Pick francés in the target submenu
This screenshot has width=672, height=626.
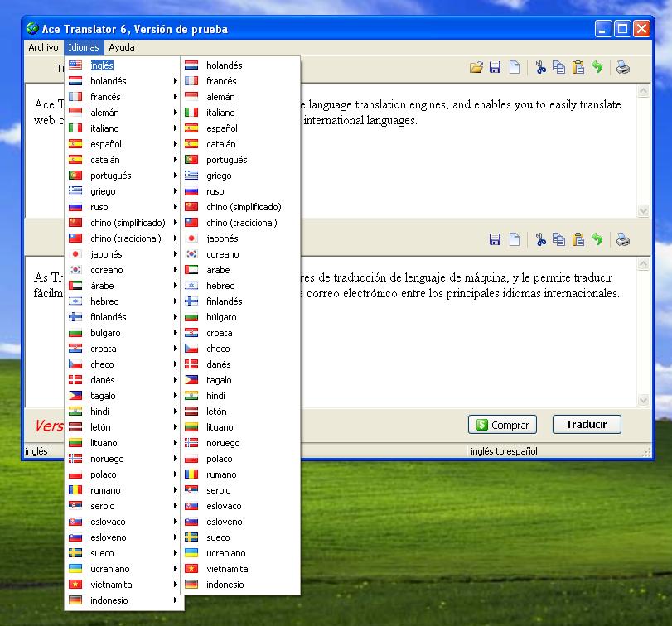[240, 81]
